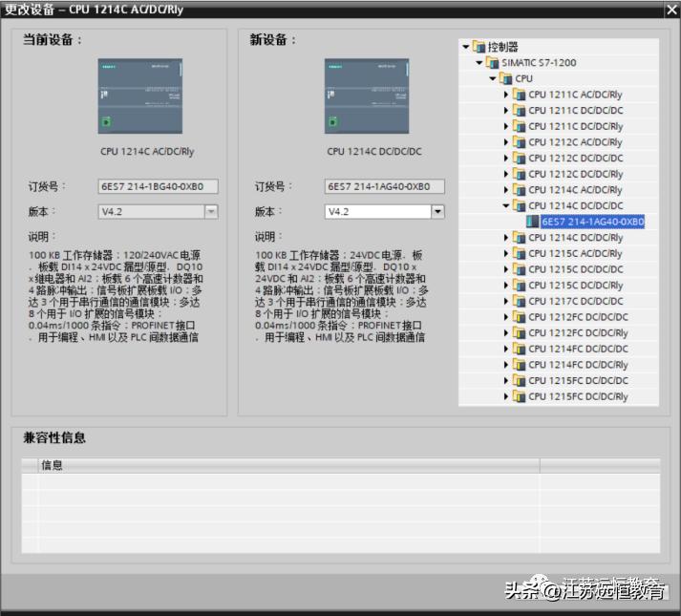The image size is (681, 616).
Task: Select order number 6ES7 214-1AG40-0XB0 in tree
Action: (x=592, y=222)
